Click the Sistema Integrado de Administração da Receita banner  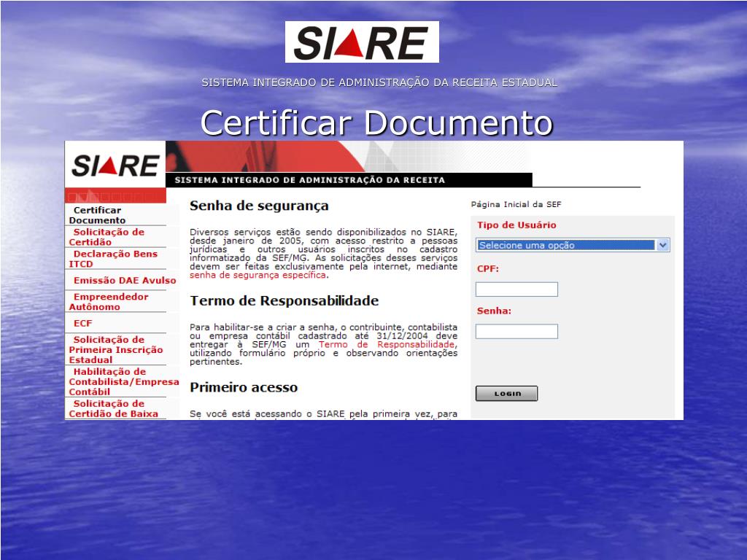point(349,180)
